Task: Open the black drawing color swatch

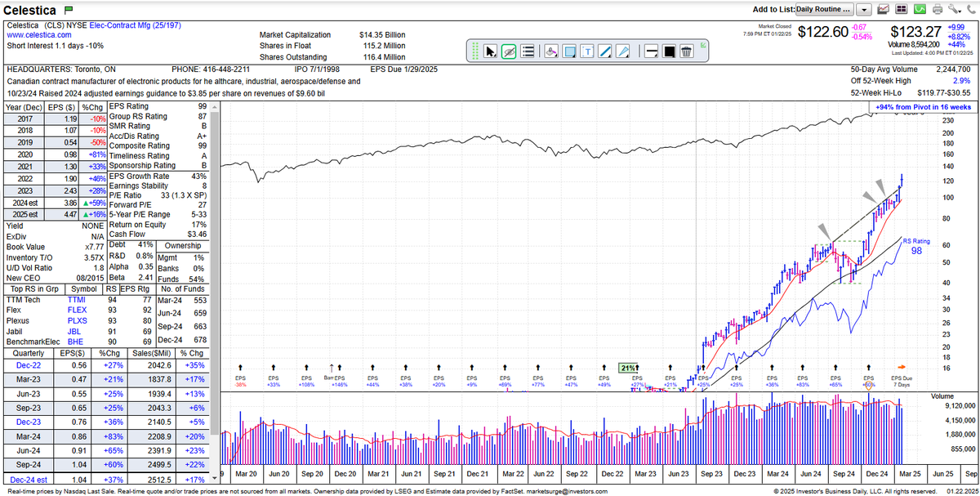Action: click(669, 51)
